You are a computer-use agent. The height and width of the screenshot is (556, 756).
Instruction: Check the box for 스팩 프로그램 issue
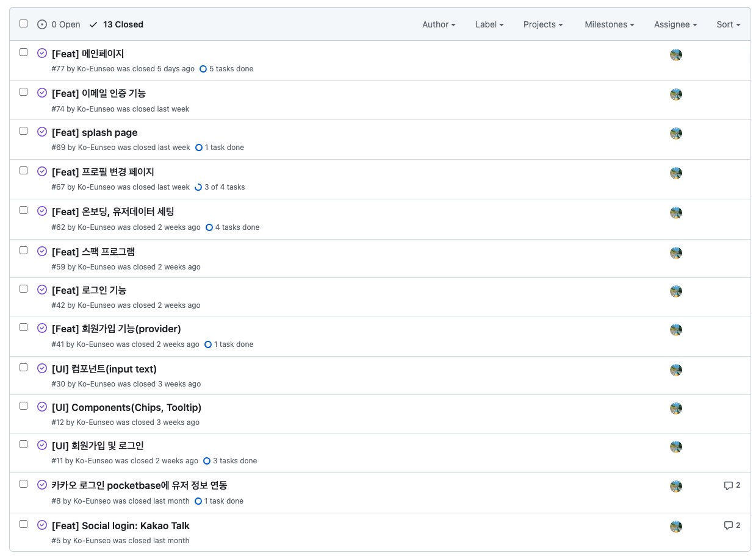coord(23,250)
